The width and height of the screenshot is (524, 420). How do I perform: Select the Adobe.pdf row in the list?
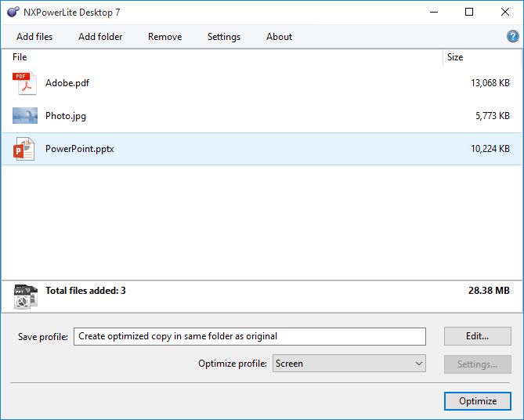click(x=262, y=83)
